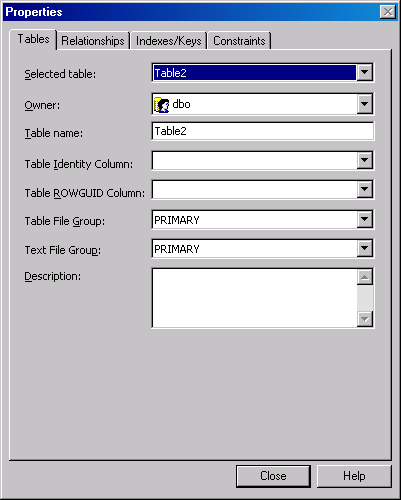The image size is (401, 500).
Task: Open the Selected table dropdown arrow
Action: pos(365,72)
